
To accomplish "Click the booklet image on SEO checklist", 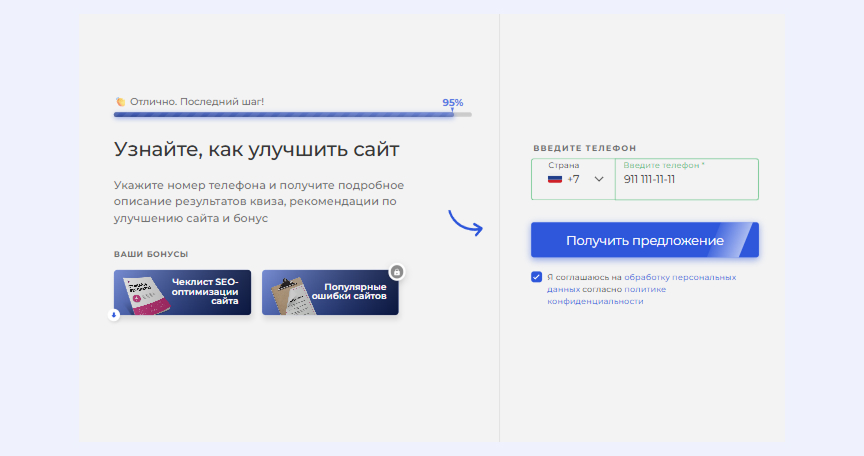I will pos(141,294).
